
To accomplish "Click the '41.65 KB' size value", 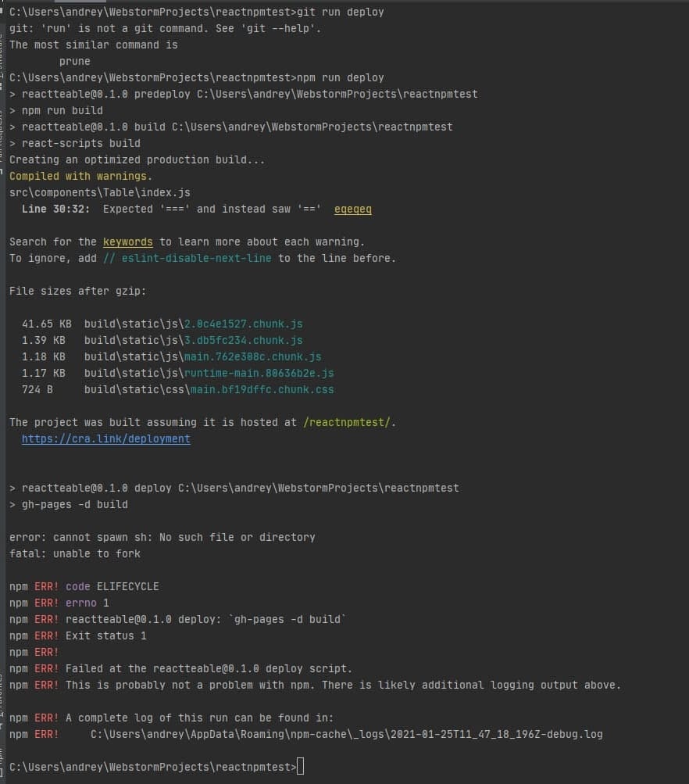I will [x=46, y=324].
